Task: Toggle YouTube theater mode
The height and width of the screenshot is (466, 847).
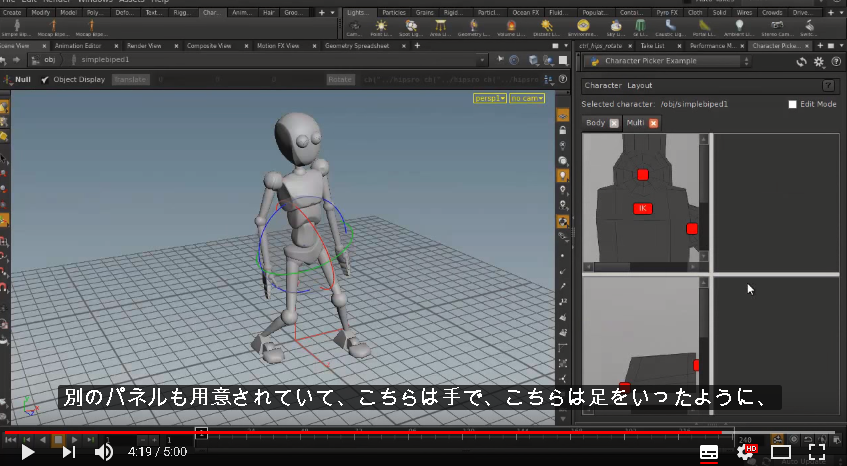Action: [781, 451]
